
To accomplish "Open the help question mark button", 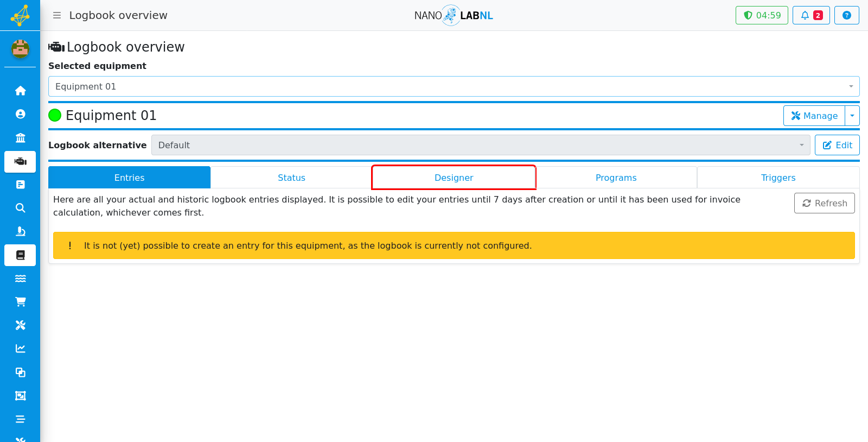I will pos(846,15).
